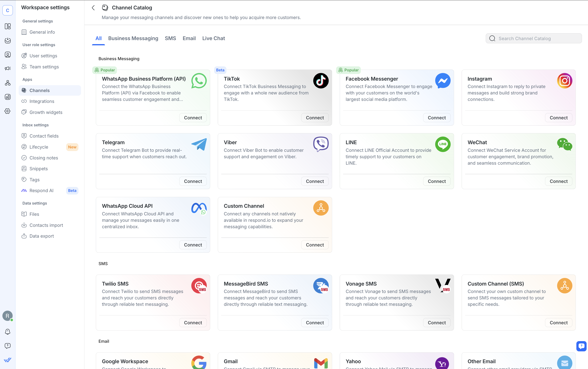Open General info settings
The width and height of the screenshot is (588, 369).
pos(50,32)
